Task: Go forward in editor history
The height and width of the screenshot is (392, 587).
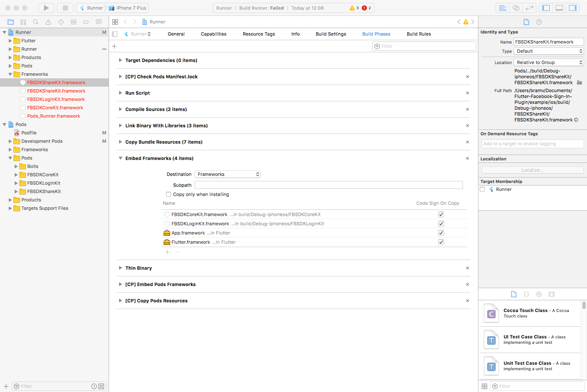Action: point(135,22)
